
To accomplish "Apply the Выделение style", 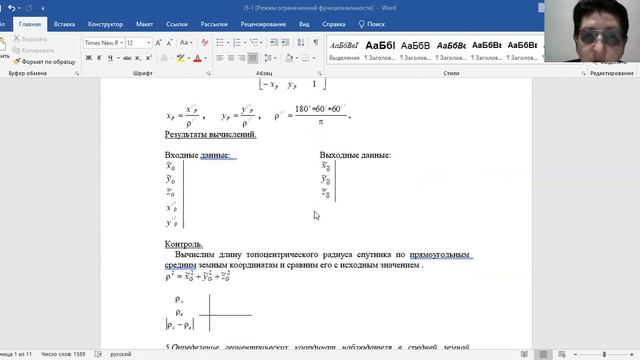I will (x=344, y=50).
